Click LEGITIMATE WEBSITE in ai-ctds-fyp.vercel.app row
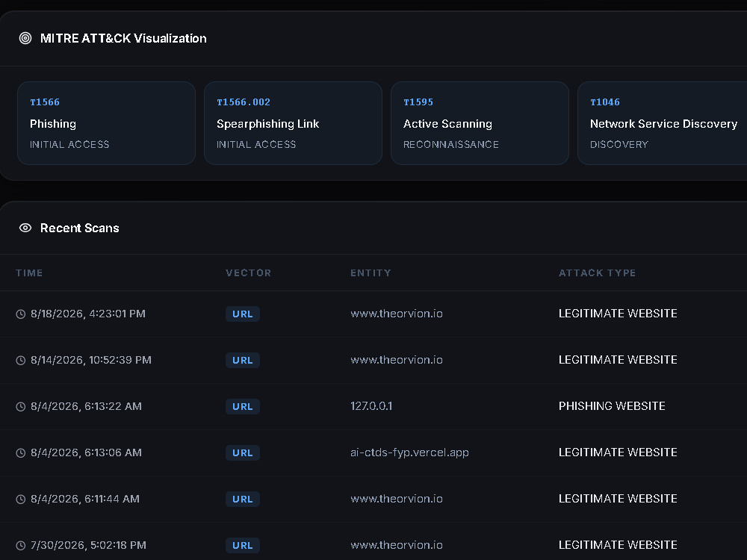 coord(618,452)
